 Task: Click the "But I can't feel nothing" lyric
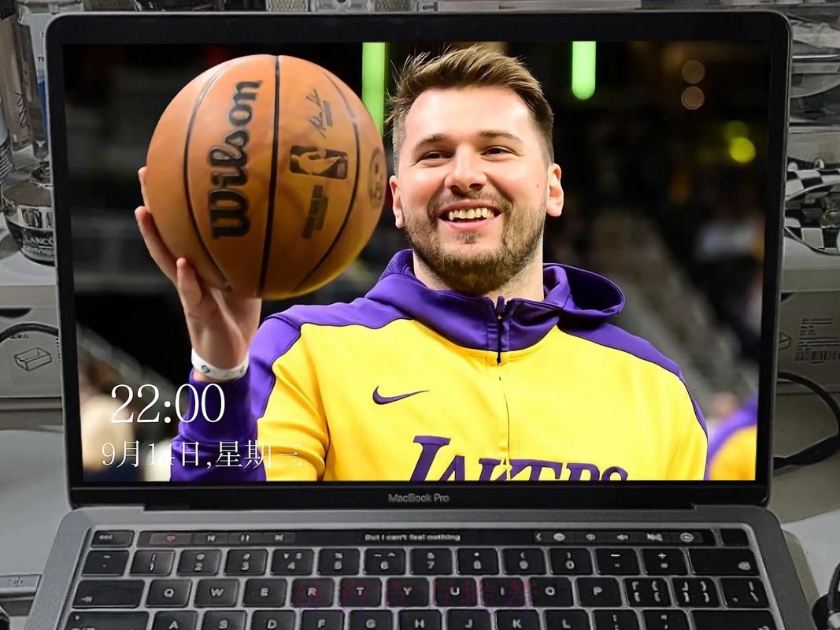click(x=412, y=537)
